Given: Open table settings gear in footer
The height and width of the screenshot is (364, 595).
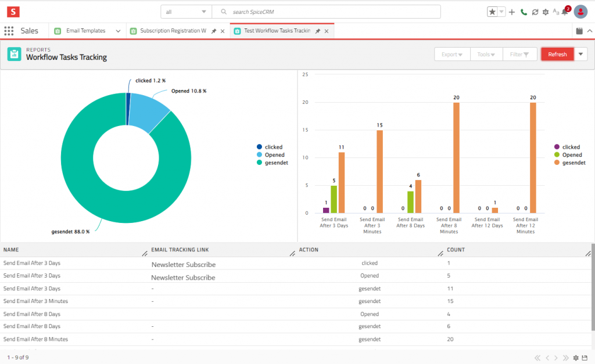Looking at the screenshot, I should (576, 358).
